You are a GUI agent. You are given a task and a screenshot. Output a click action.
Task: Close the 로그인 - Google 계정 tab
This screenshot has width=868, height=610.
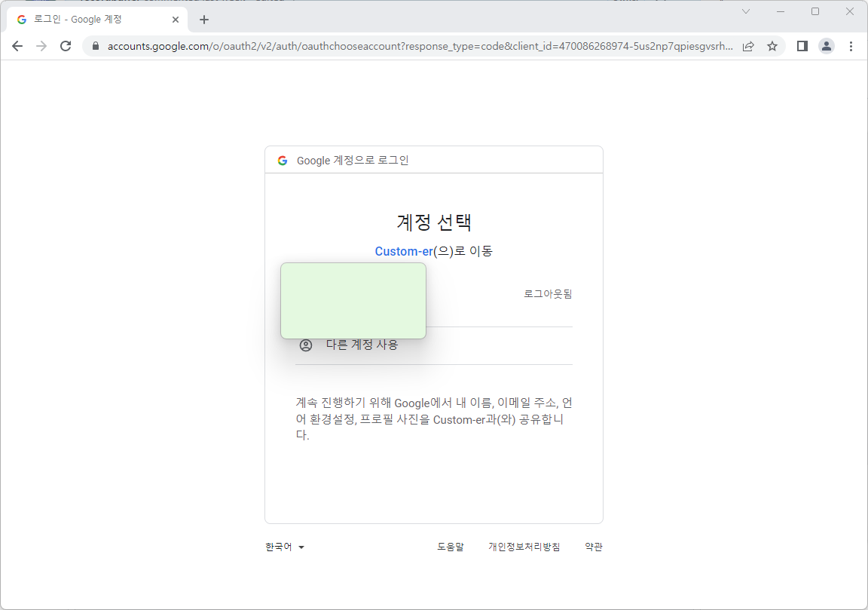[176, 20]
